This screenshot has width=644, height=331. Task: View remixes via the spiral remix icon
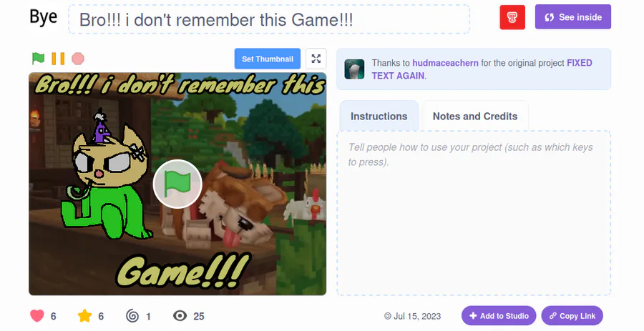pos(132,316)
